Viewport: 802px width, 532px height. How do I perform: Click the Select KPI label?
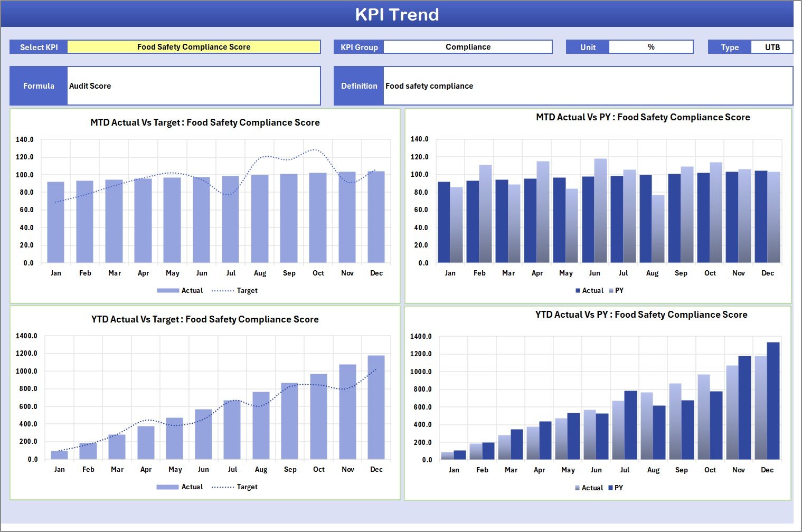pyautogui.click(x=38, y=46)
